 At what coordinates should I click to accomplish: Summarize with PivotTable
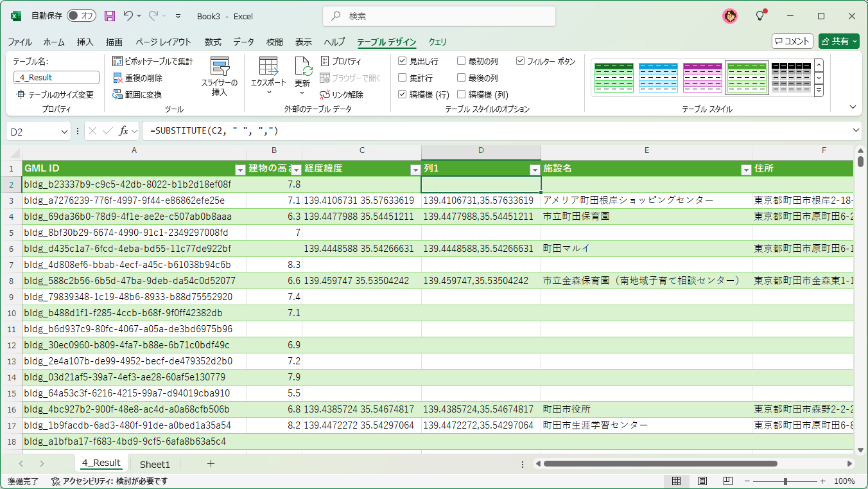(x=153, y=61)
